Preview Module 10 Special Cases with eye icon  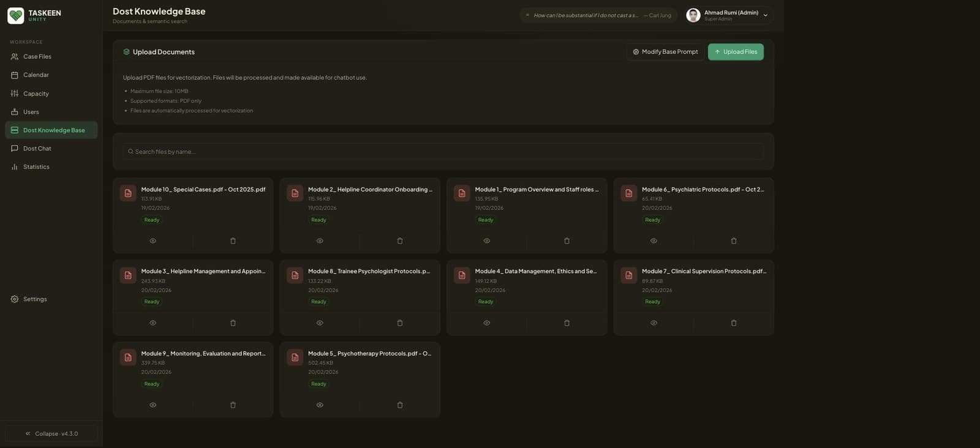point(153,241)
